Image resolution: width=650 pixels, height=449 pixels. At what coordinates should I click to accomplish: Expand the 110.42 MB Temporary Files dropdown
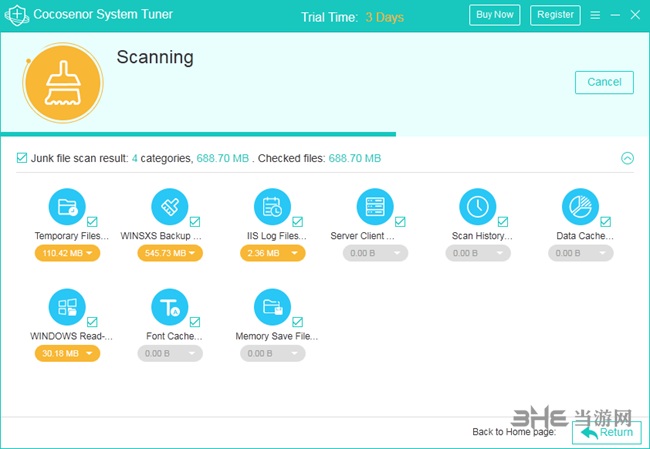coord(67,253)
